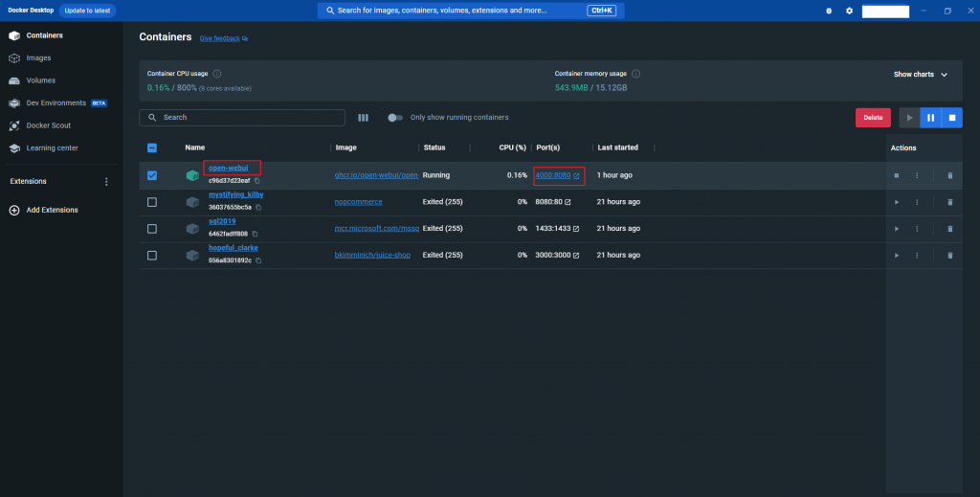Image resolution: width=980 pixels, height=497 pixels.
Task: Open more actions for sql2019
Action: pos(917,229)
